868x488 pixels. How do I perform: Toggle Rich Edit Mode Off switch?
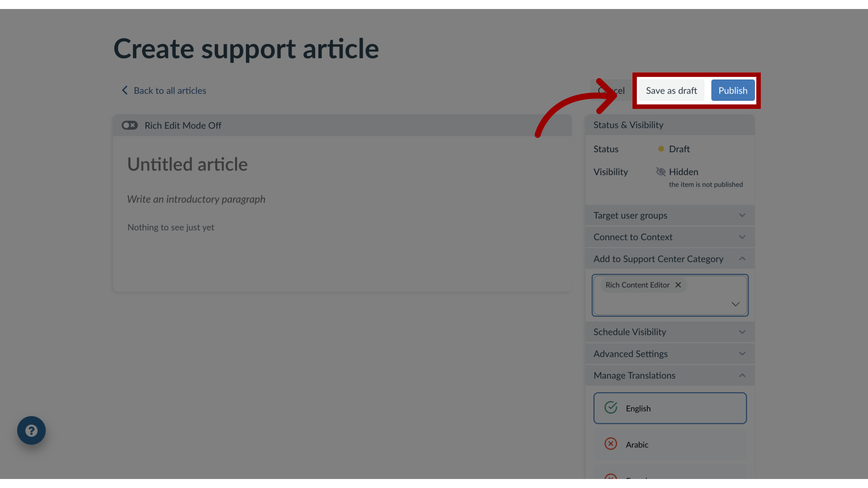click(129, 125)
